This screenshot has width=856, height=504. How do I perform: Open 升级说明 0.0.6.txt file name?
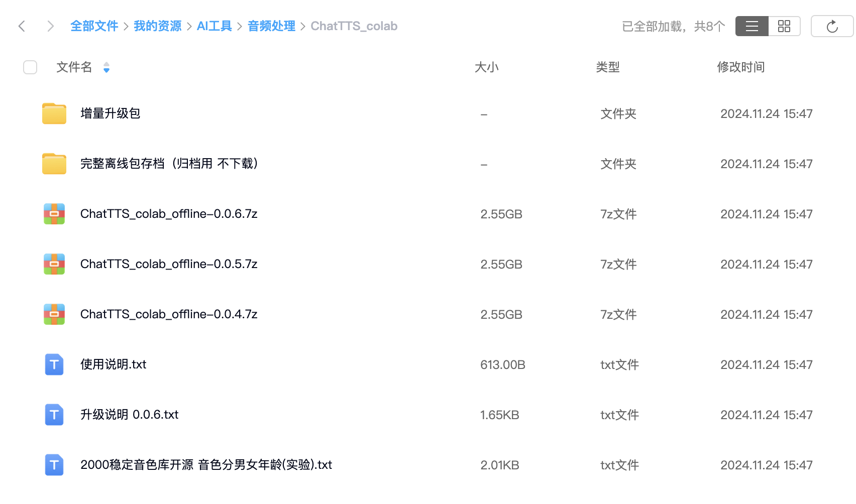click(x=130, y=415)
